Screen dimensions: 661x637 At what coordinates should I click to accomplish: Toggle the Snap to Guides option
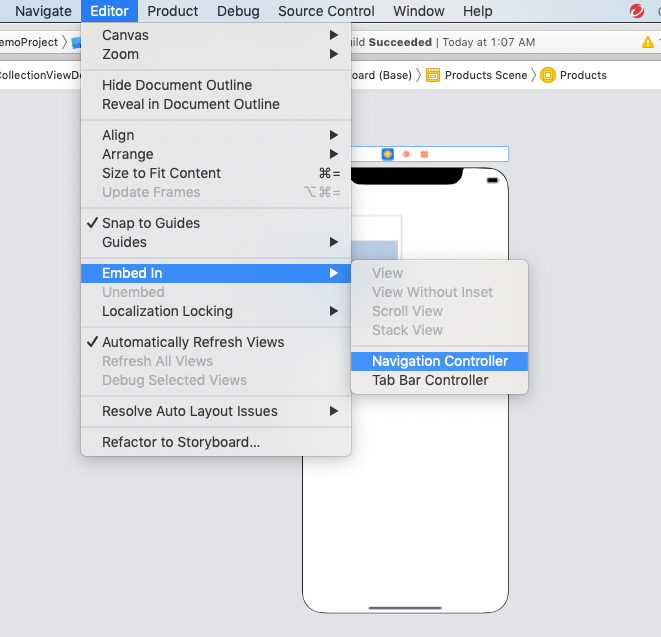point(216,223)
